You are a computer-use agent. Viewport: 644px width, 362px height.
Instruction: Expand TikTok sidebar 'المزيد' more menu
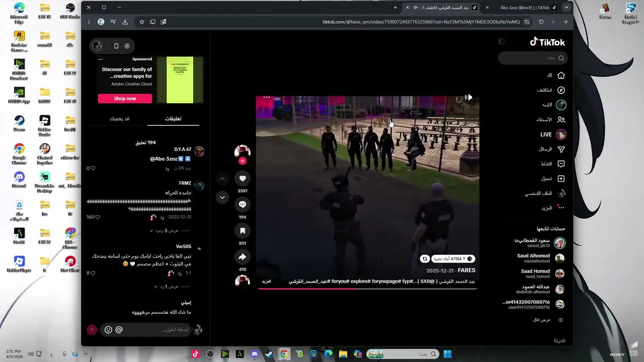click(553, 208)
